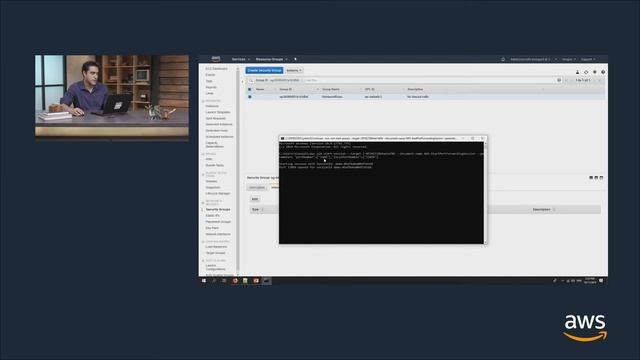The image size is (640, 360).
Task: Click the notifications bell icon
Action: (x=503, y=60)
